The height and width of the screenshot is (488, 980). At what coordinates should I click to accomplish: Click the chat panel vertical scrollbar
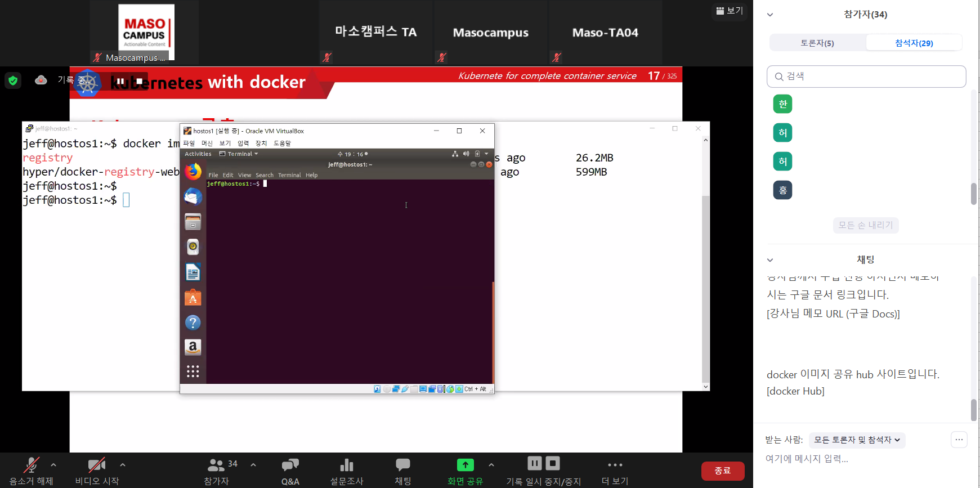pyautogui.click(x=974, y=409)
